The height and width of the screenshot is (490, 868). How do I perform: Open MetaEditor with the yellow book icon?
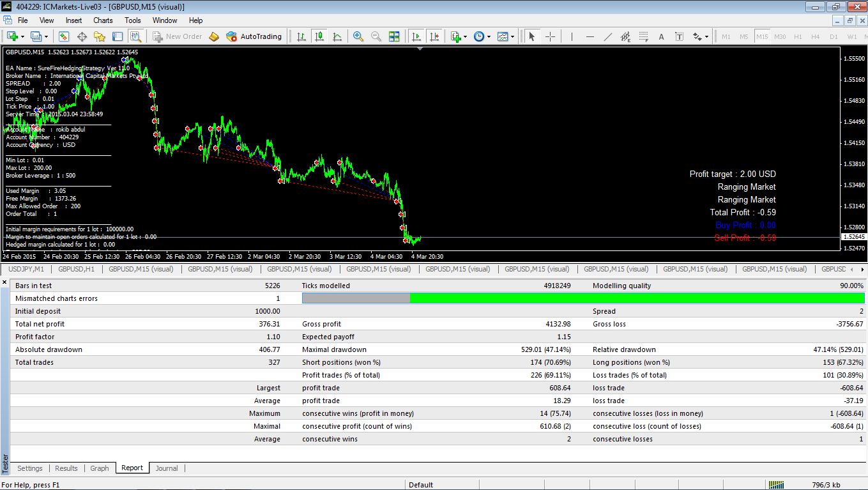click(x=214, y=36)
